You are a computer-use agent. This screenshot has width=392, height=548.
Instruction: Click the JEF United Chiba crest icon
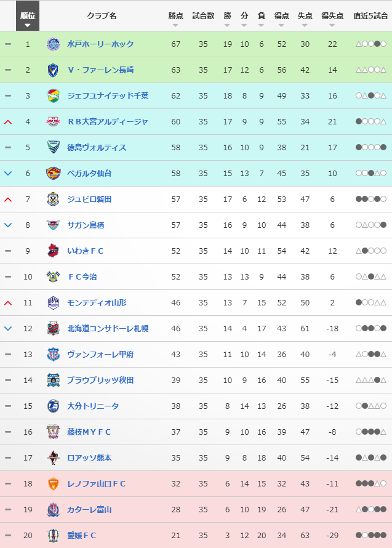click(x=54, y=96)
